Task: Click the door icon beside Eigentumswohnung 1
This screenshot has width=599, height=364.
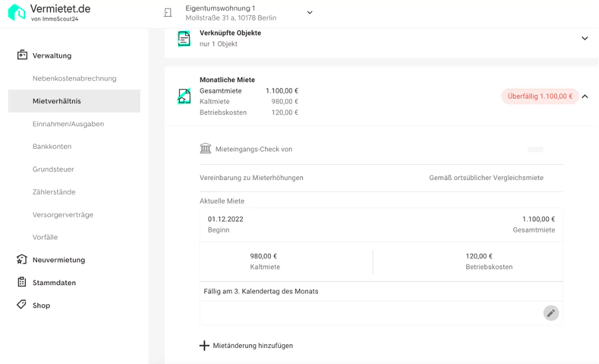Action: (168, 13)
